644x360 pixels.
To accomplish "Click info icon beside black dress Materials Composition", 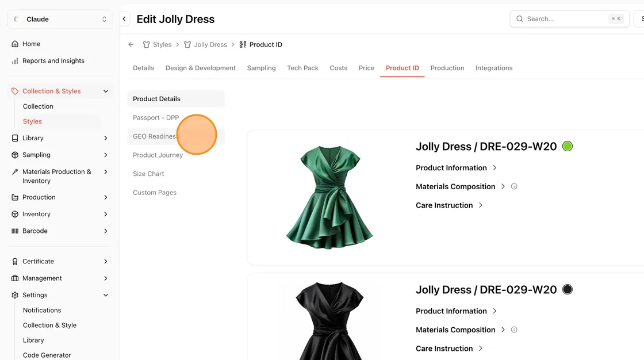I will pos(514,330).
